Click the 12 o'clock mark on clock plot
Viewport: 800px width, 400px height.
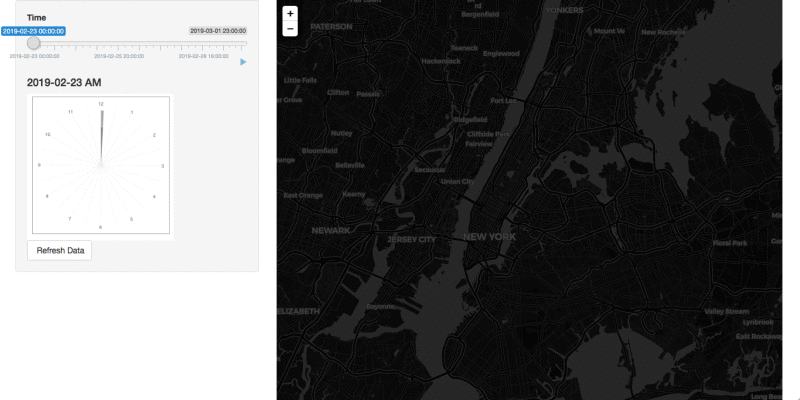coord(101,104)
